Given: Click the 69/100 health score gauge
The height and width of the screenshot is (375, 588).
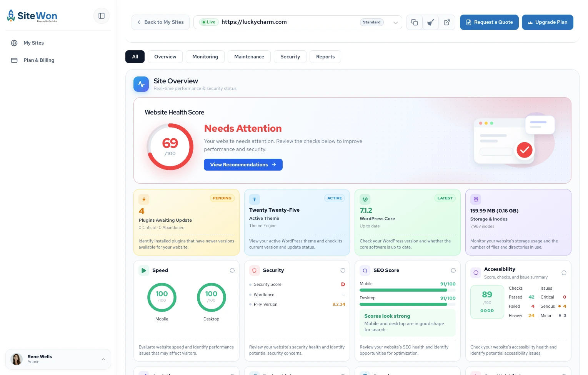Looking at the screenshot, I should click(170, 147).
